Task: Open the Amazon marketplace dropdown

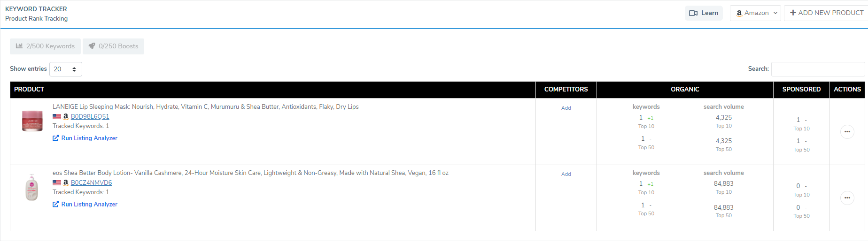Action: 755,13
